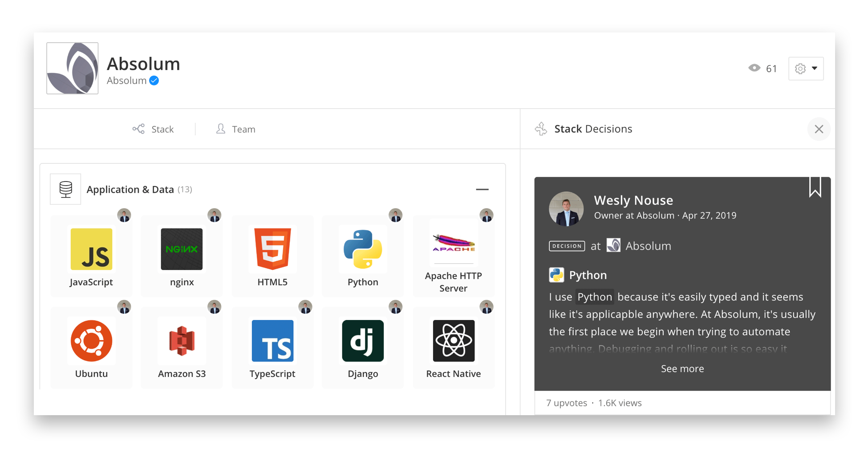Close the Stack Decisions panel

tap(819, 129)
